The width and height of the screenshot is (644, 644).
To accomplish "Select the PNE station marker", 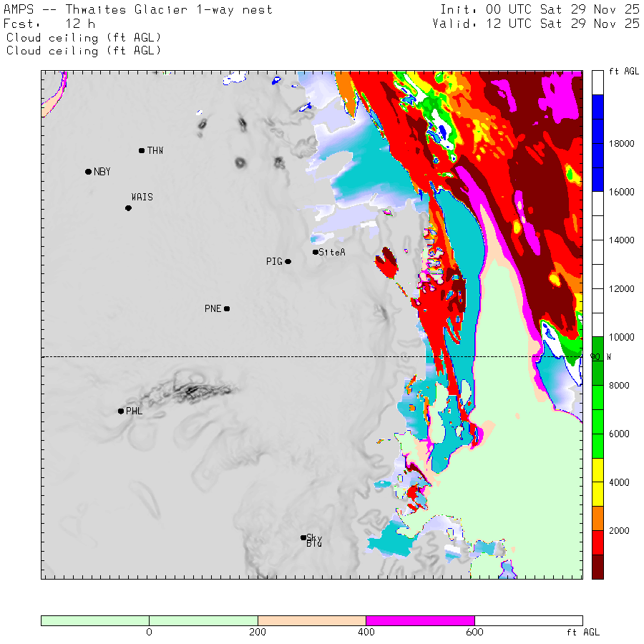I will [227, 309].
